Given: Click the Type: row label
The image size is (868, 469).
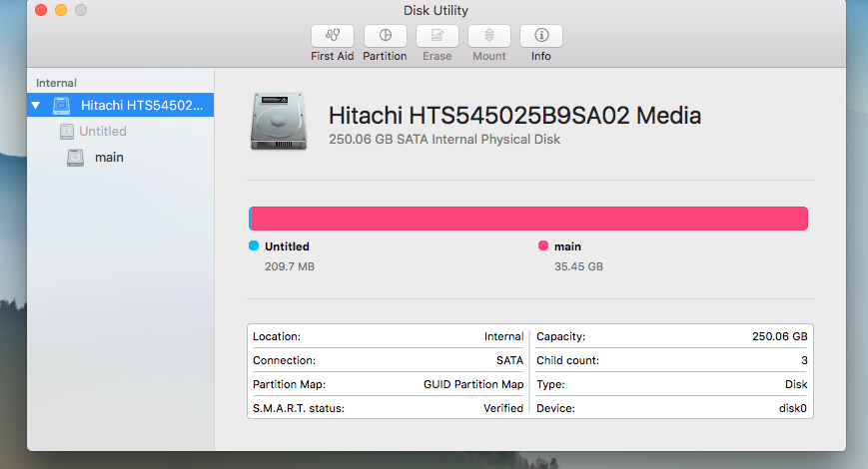Looking at the screenshot, I should [x=550, y=384].
